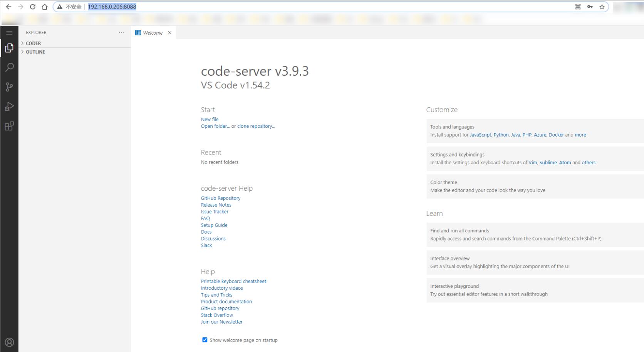This screenshot has height=352, width=644.
Task: Expand the CODER folder section
Action: click(33, 43)
